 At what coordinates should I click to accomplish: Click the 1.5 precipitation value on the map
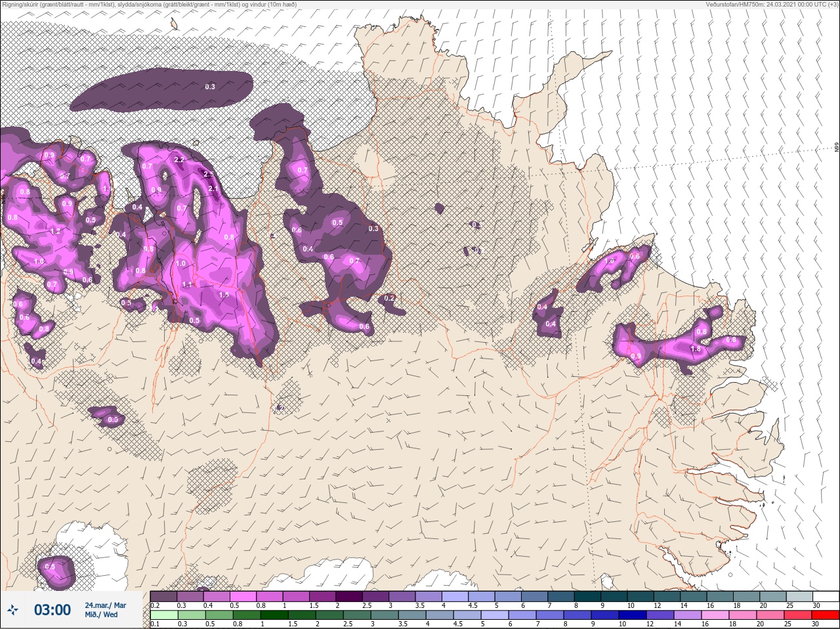click(x=224, y=295)
